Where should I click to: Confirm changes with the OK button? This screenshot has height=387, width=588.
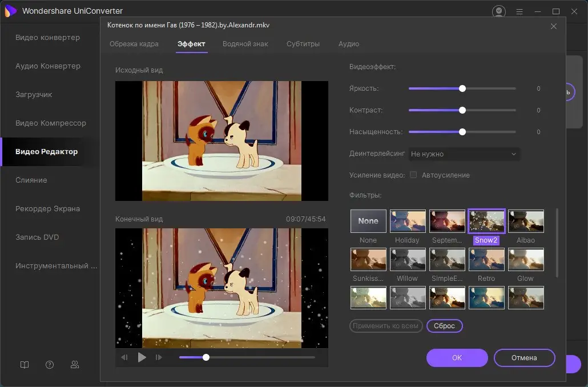coord(457,358)
